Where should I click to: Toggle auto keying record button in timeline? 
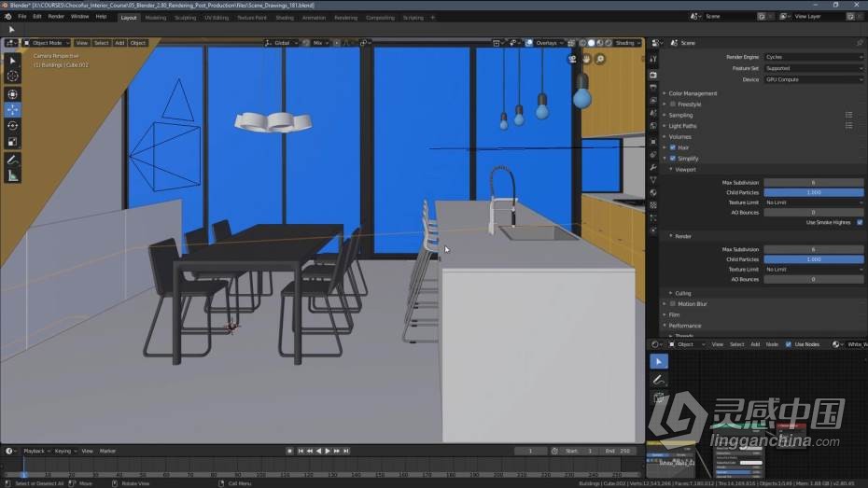tap(289, 451)
